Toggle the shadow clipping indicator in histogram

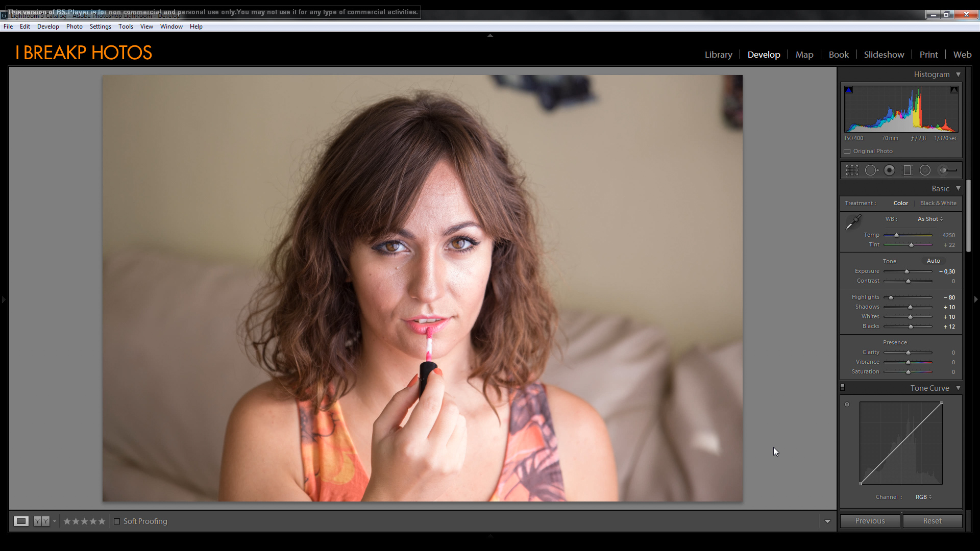(x=849, y=90)
